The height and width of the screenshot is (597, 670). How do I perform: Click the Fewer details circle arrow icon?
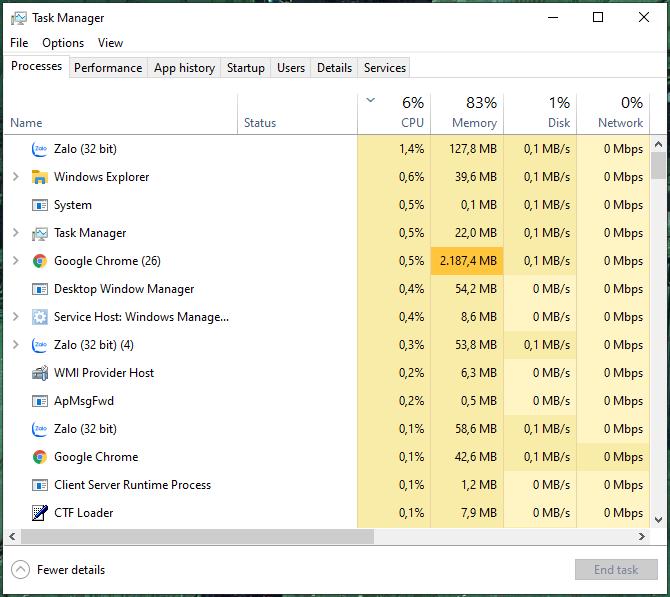pyautogui.click(x=20, y=570)
